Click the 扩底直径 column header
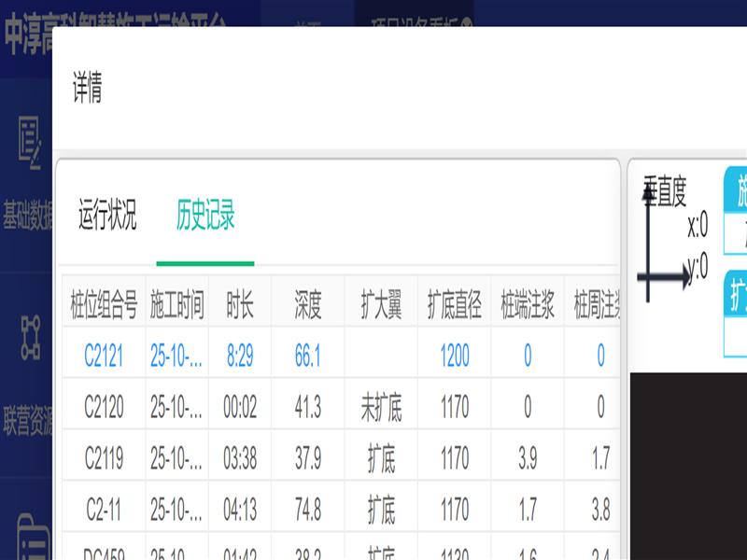This screenshot has height=560, width=747. 455,304
